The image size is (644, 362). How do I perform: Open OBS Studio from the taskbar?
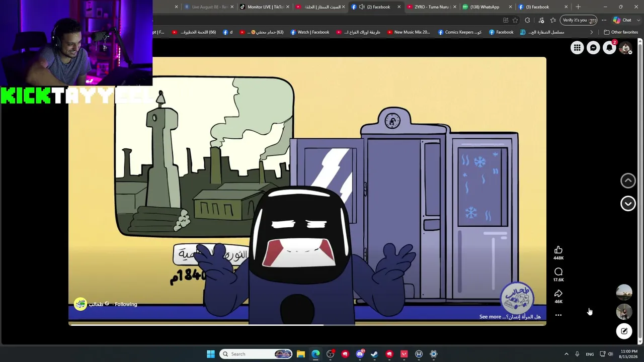pyautogui.click(x=330, y=354)
